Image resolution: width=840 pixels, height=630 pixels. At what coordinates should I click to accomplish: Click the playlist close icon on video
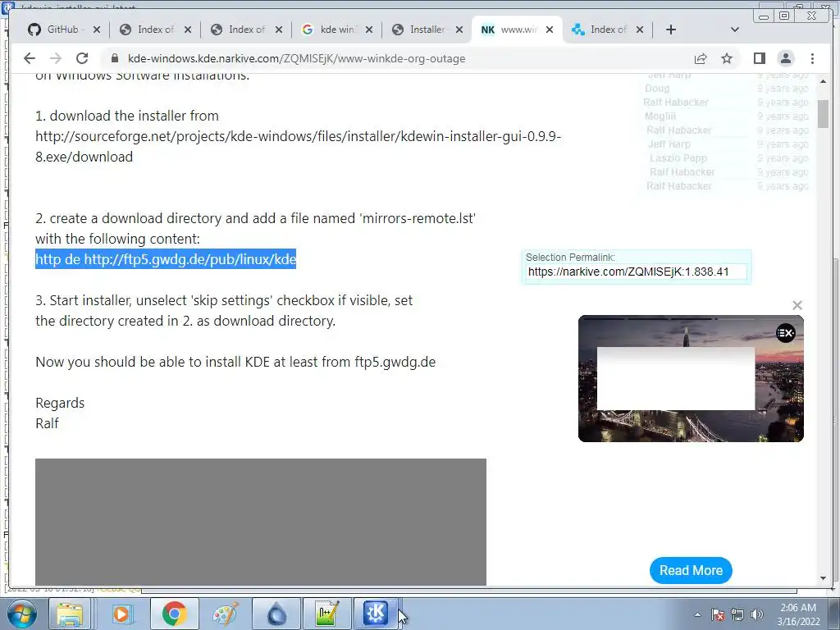coord(785,333)
